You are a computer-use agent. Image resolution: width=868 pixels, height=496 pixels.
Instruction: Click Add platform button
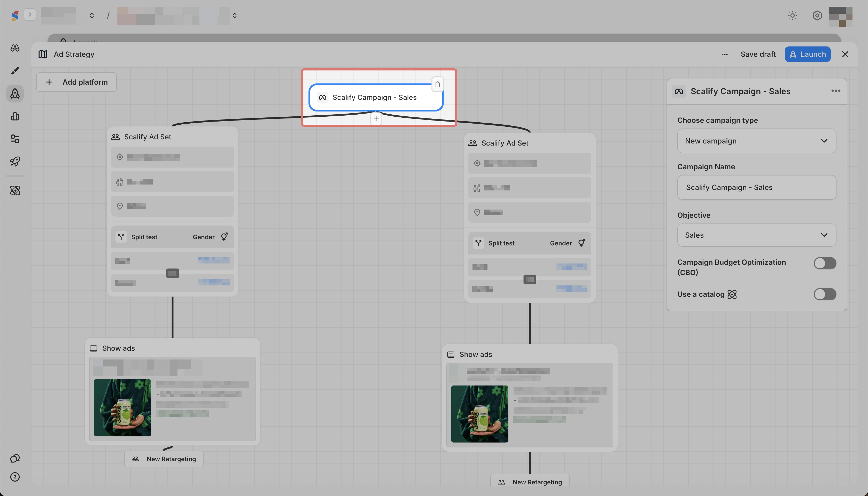[x=76, y=82]
